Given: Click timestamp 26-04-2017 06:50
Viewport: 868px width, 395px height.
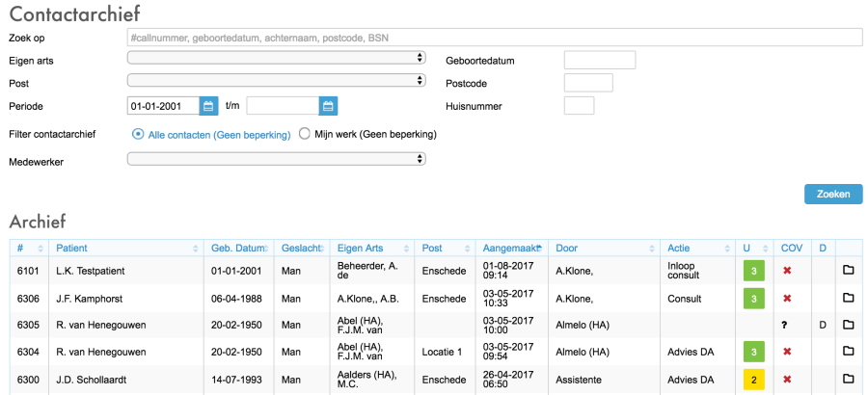Looking at the screenshot, I should [507, 380].
